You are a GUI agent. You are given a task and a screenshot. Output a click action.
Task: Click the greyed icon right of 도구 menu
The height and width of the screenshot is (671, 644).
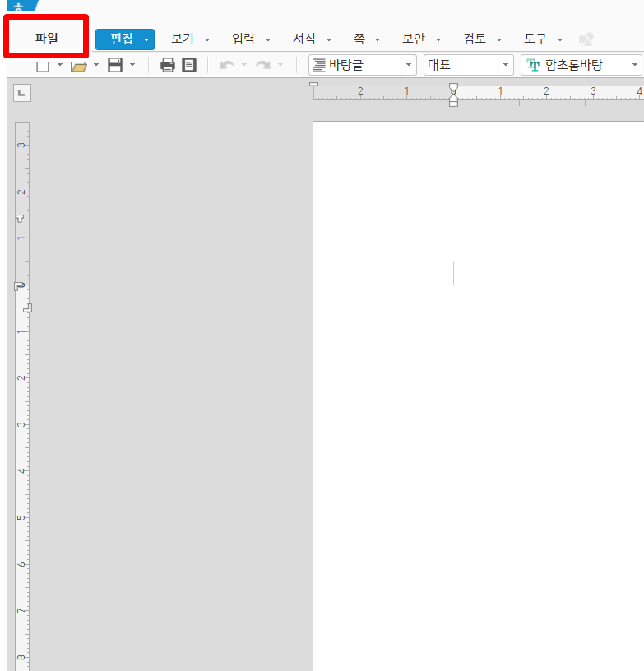586,39
